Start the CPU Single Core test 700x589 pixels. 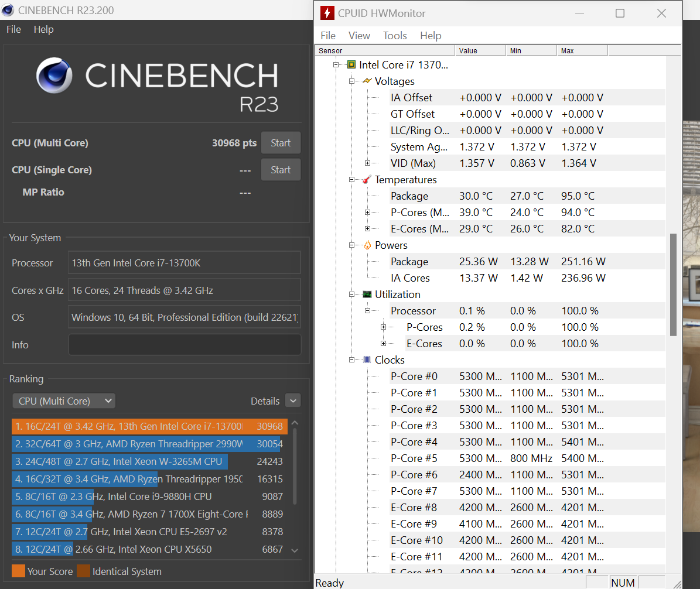pyautogui.click(x=281, y=170)
